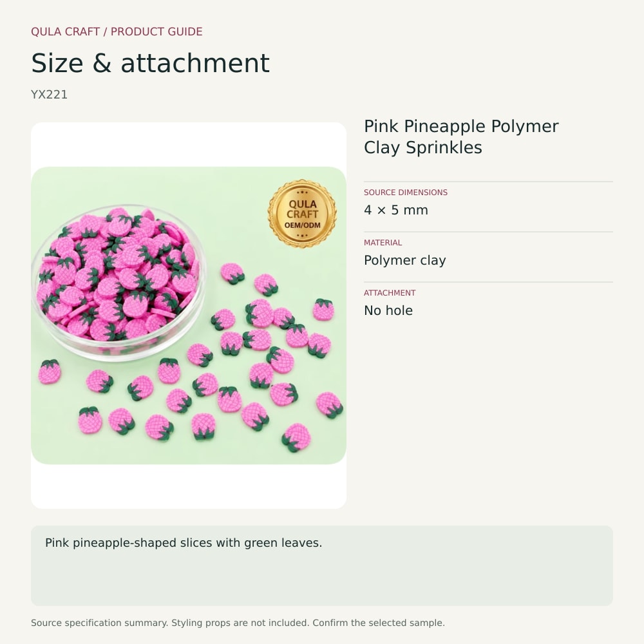Open the pink pineapple sprinkles product photo
This screenshot has width=644, height=644.
189,316
